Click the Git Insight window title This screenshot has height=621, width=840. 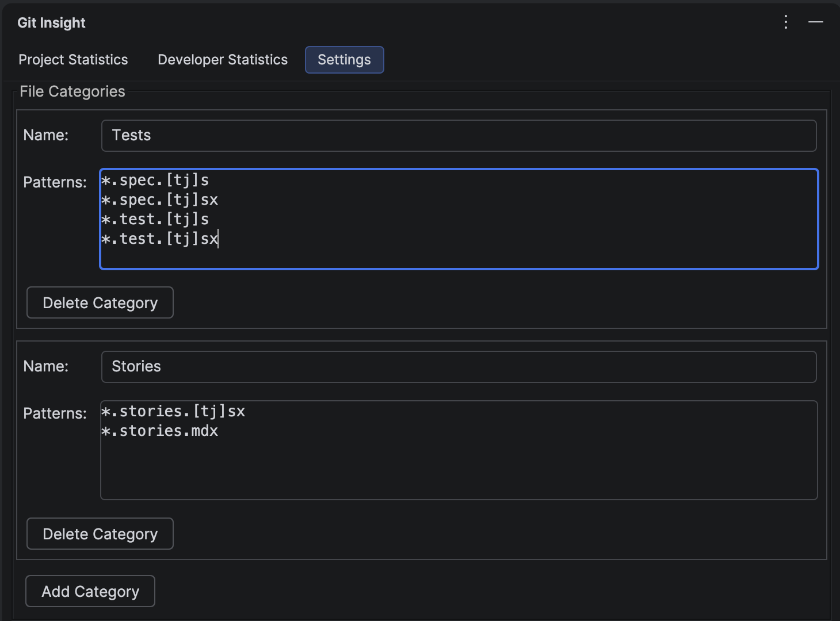[51, 22]
